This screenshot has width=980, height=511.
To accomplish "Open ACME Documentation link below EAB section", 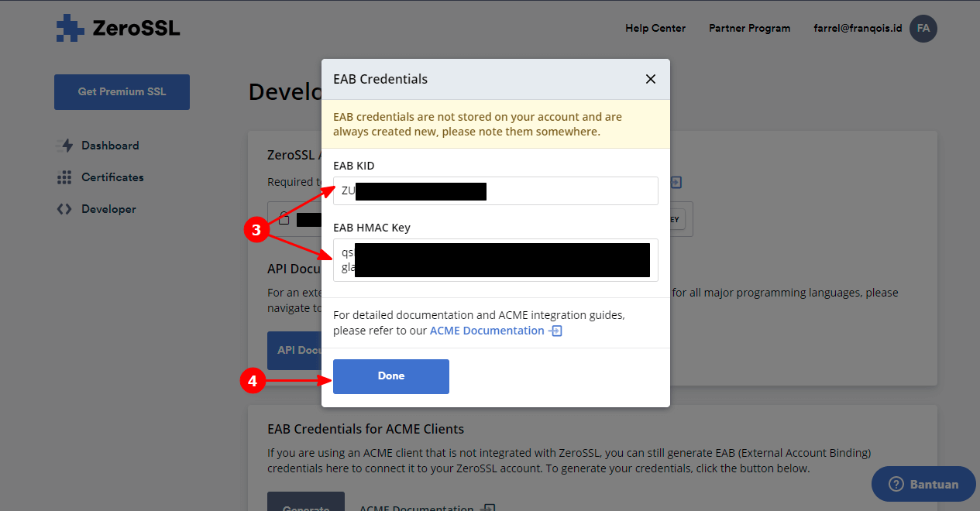I will [x=417, y=509].
